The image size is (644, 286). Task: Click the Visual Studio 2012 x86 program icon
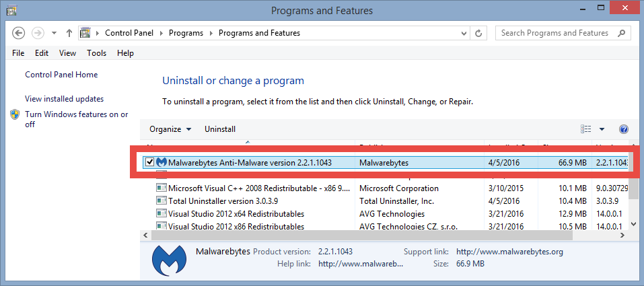click(161, 226)
